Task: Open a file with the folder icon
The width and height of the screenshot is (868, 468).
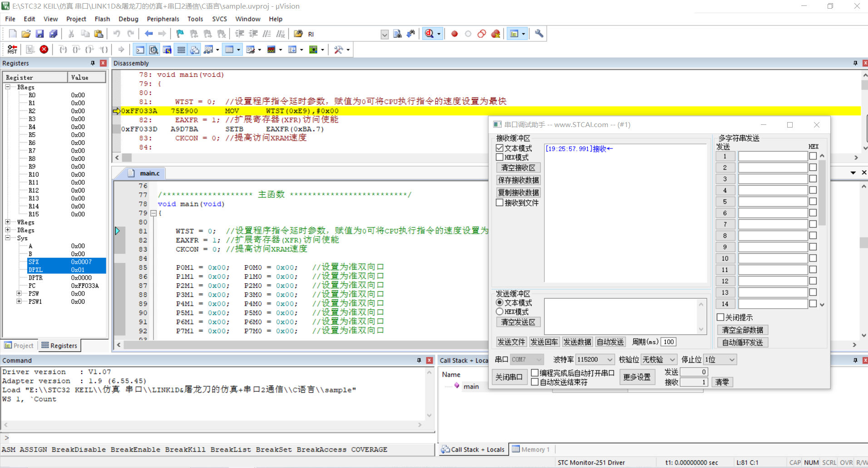Action: (26, 34)
